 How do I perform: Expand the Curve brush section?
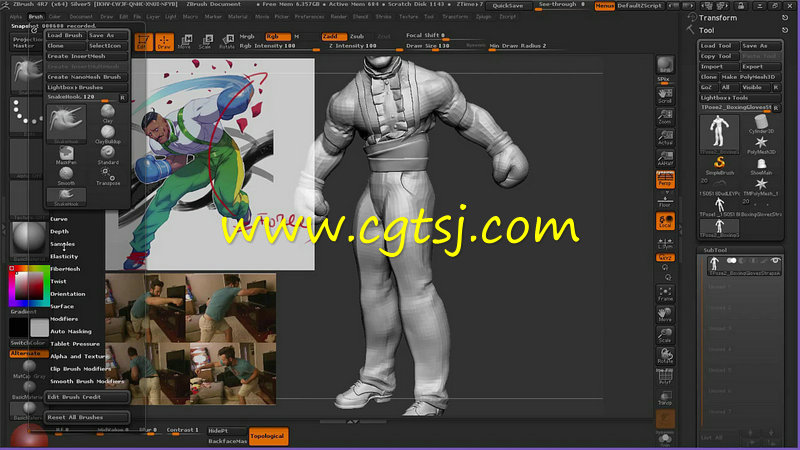pos(59,219)
